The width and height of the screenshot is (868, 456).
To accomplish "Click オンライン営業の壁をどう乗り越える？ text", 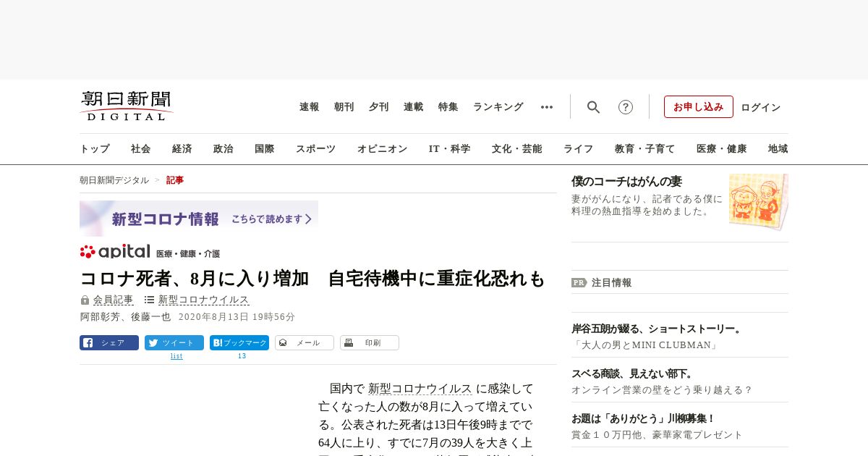I will pos(662,390).
